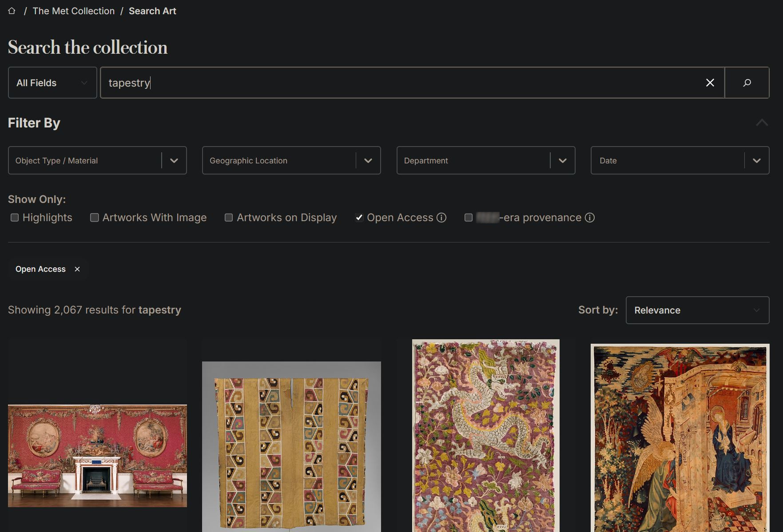Viewport: 783px width, 532px height.
Task: Open the red tapestry room thumbnail
Action: pyautogui.click(x=97, y=456)
